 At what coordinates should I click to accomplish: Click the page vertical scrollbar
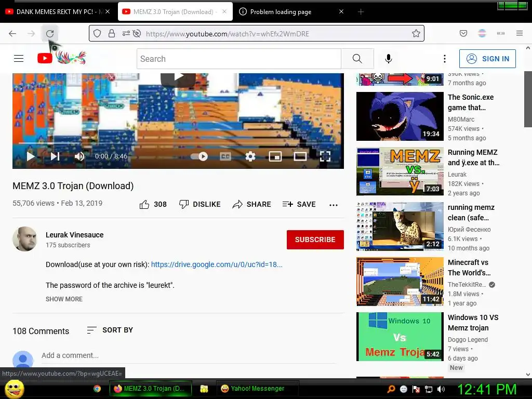[x=528, y=99]
